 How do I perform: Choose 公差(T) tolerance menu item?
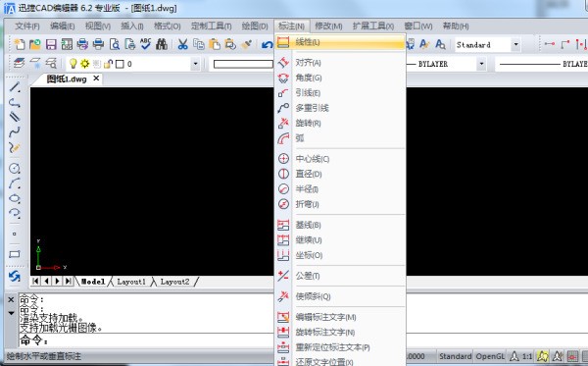click(340, 276)
